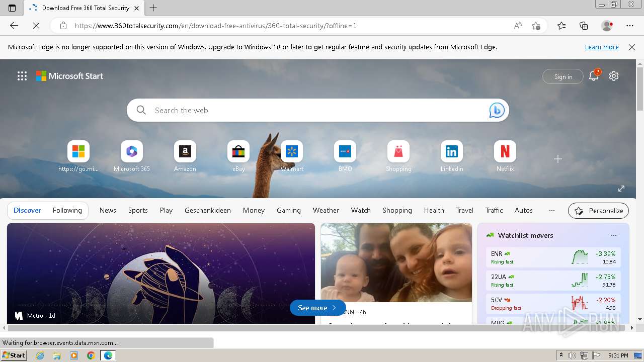Open the LinkedIn quick link tile
This screenshot has width=644, height=362.
coord(452,156)
